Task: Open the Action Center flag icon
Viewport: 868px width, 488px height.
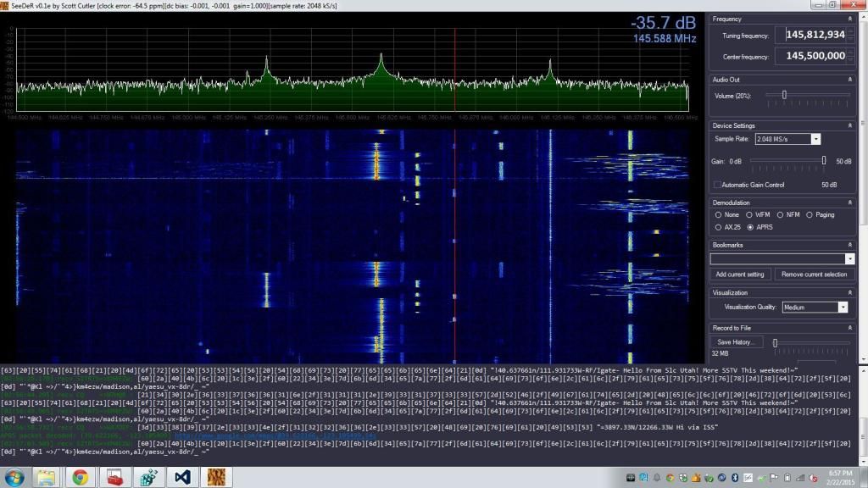Action: tap(775, 478)
